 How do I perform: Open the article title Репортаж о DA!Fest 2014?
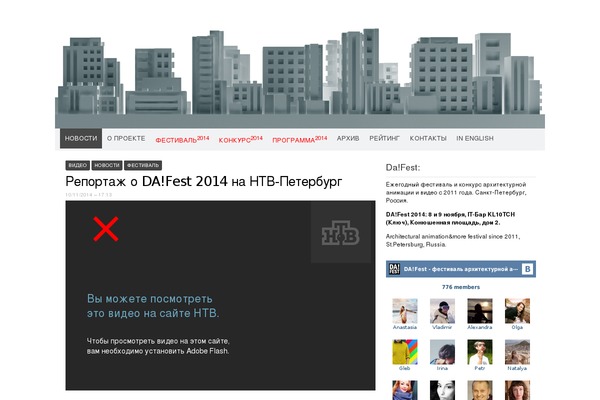pyautogui.click(x=204, y=181)
